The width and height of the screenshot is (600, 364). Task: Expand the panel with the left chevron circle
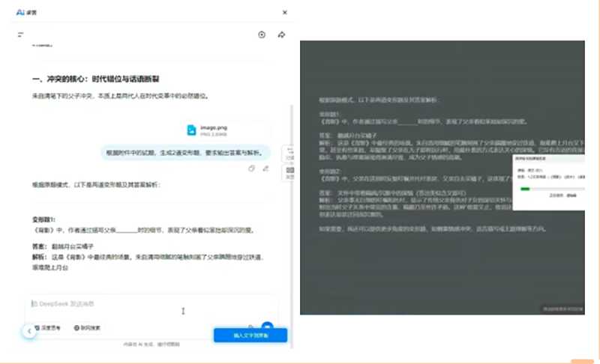click(29, 330)
